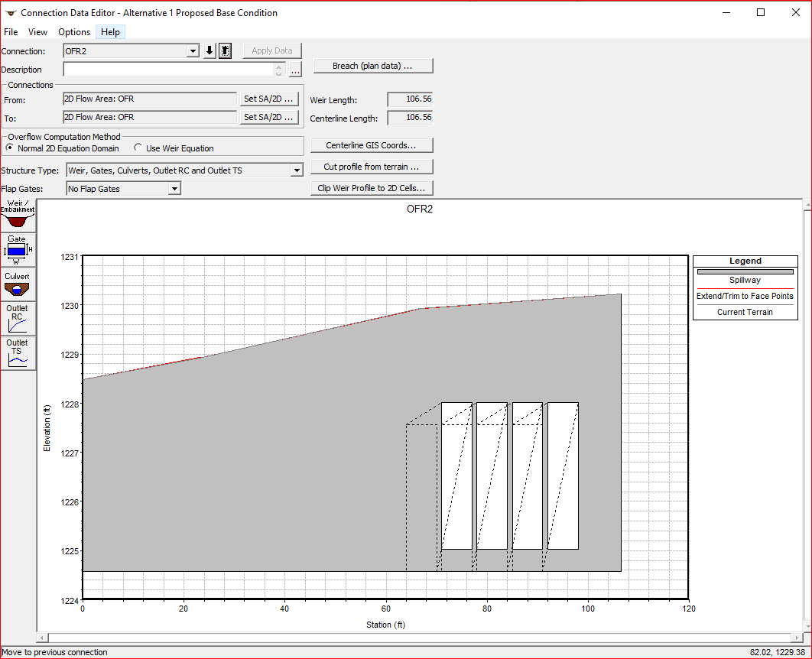Open the Flap Gates dropdown
This screenshot has width=812, height=659.
[174, 188]
